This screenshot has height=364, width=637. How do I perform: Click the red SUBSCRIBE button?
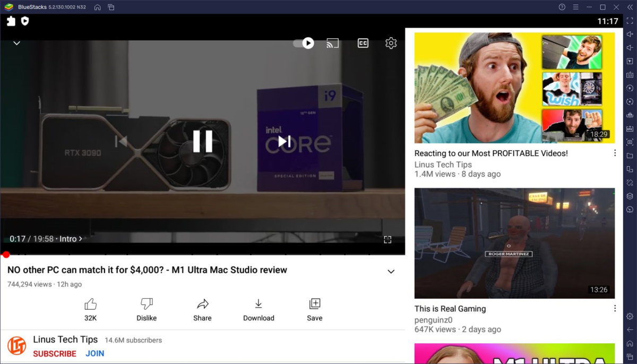tap(55, 353)
